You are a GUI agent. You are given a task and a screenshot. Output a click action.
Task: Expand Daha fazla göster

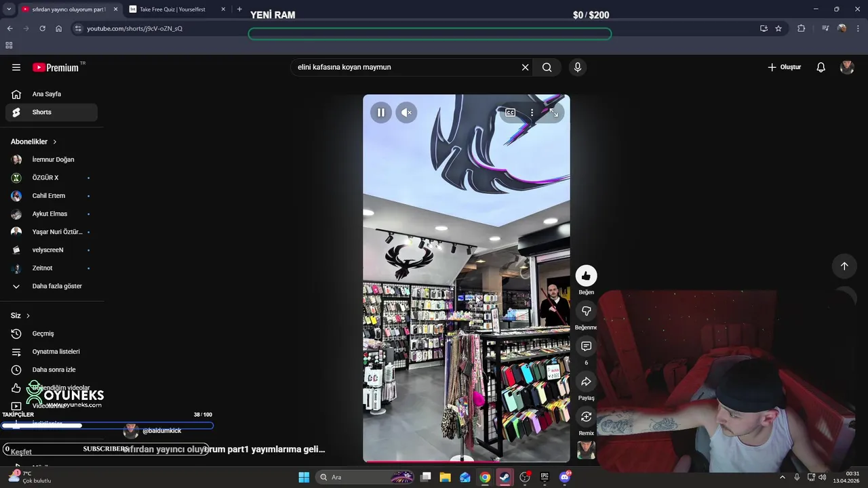click(x=52, y=286)
